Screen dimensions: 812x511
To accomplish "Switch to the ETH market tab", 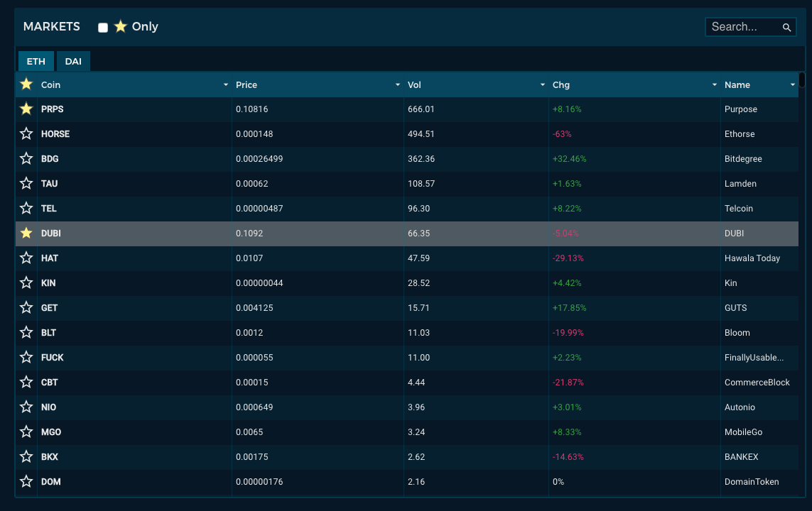I will pos(36,61).
